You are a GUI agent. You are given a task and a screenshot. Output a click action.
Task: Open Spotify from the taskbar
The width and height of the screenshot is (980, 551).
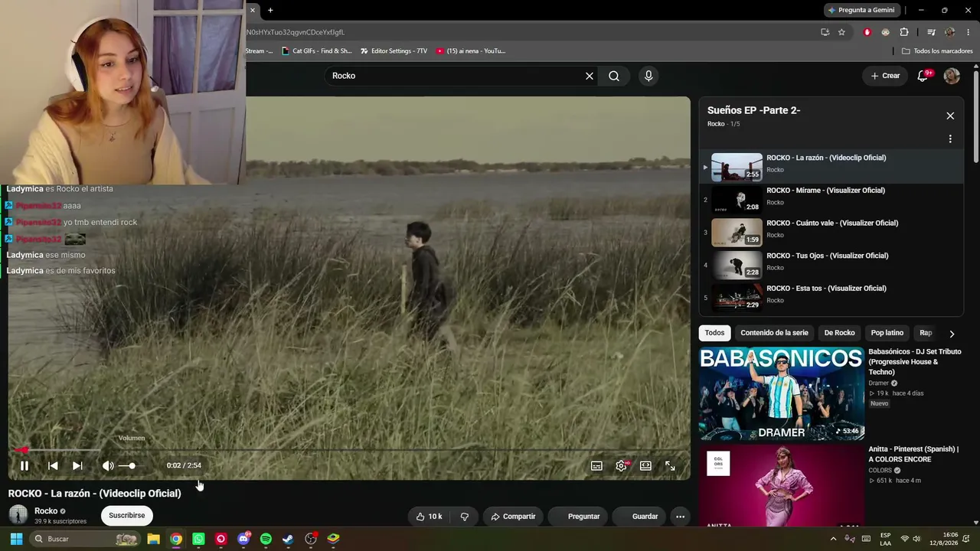coord(266,539)
